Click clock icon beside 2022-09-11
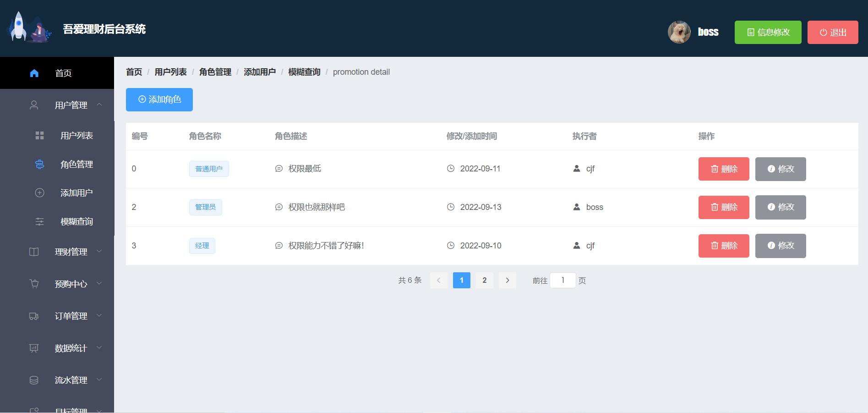Viewport: 868px width, 413px height. 451,168
